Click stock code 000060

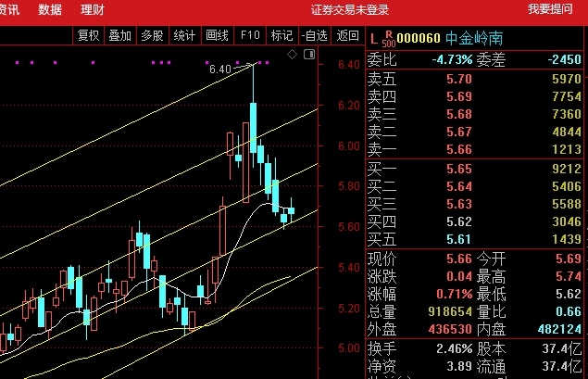(419, 38)
